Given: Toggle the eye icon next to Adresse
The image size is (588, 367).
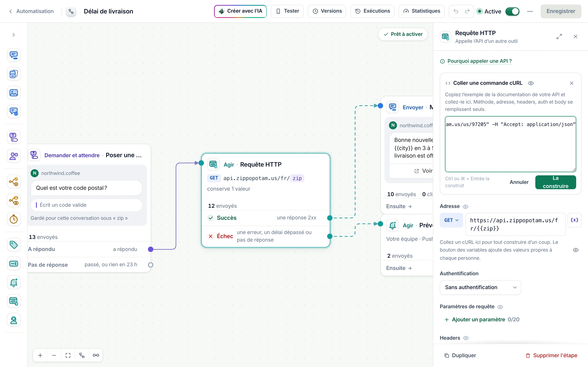Looking at the screenshot, I should [465, 207].
